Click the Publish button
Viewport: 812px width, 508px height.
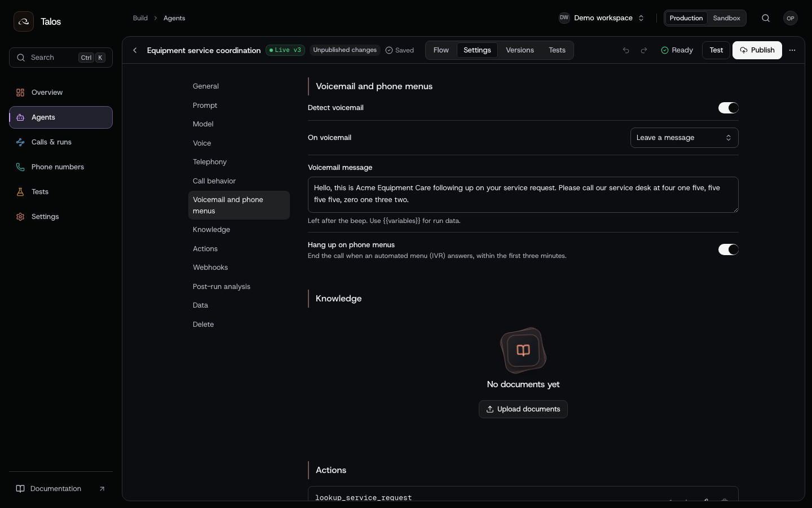[x=757, y=50]
